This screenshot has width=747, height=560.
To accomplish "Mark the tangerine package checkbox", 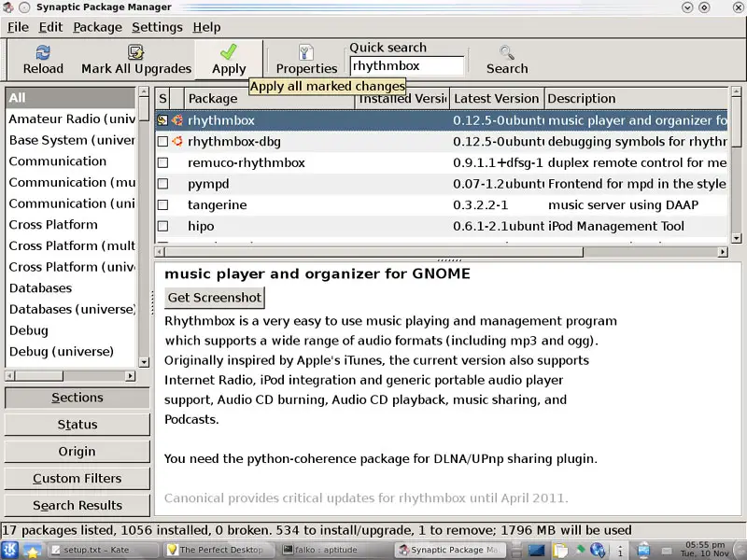I will pos(162,204).
